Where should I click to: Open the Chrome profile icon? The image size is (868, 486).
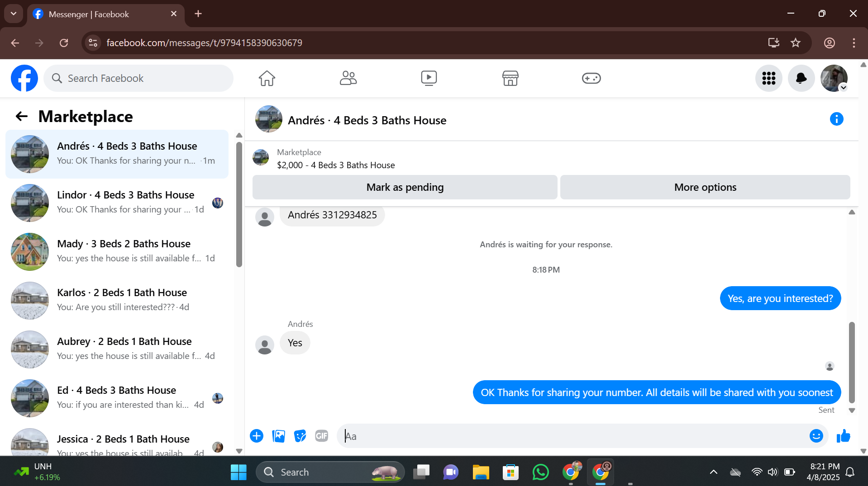829,43
